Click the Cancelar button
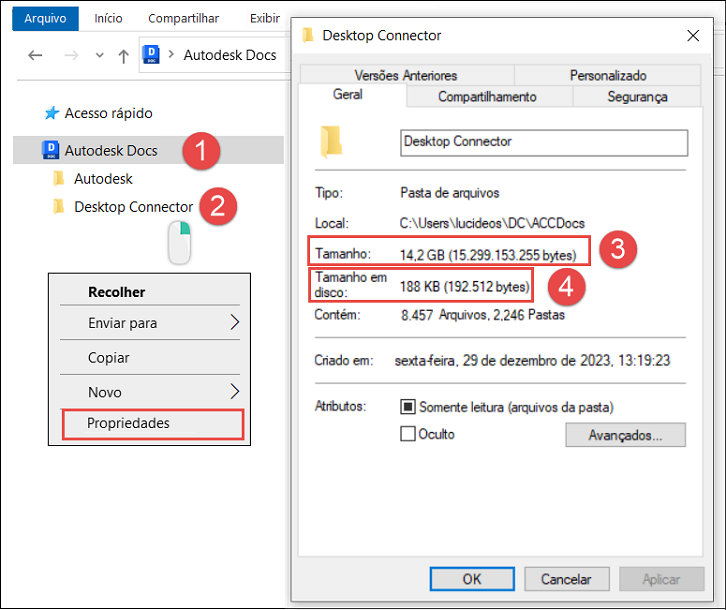 point(567,579)
